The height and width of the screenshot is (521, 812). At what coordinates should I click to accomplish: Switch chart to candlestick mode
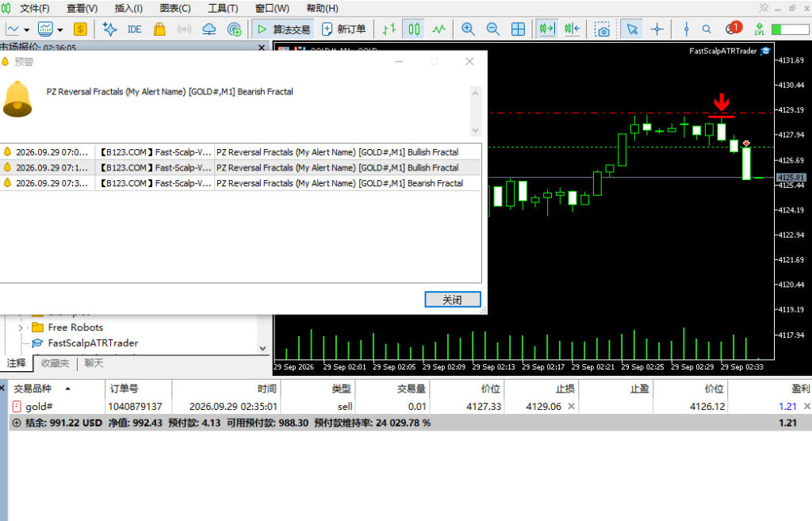click(x=414, y=29)
